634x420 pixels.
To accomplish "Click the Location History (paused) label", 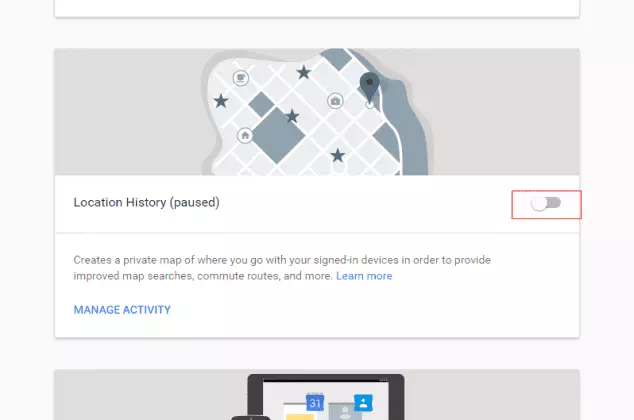I will 146,203.
